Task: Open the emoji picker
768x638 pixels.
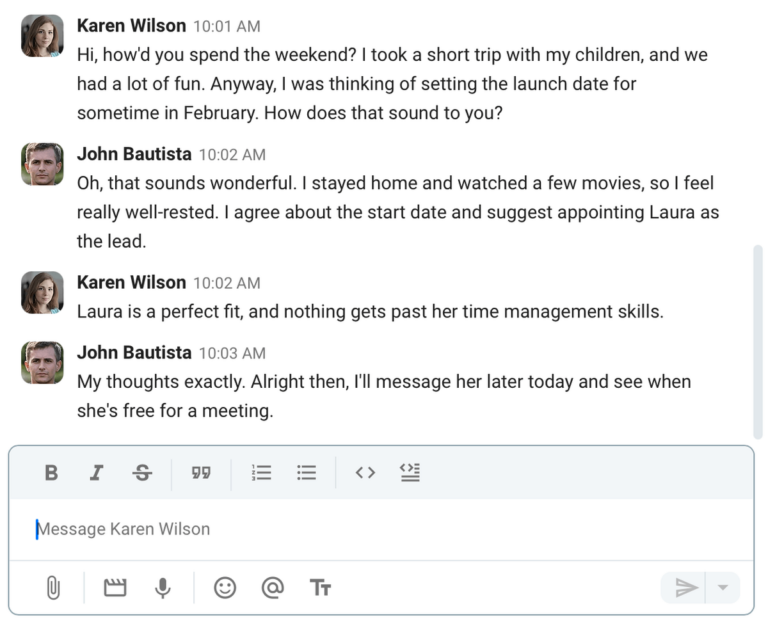Action: 225,588
